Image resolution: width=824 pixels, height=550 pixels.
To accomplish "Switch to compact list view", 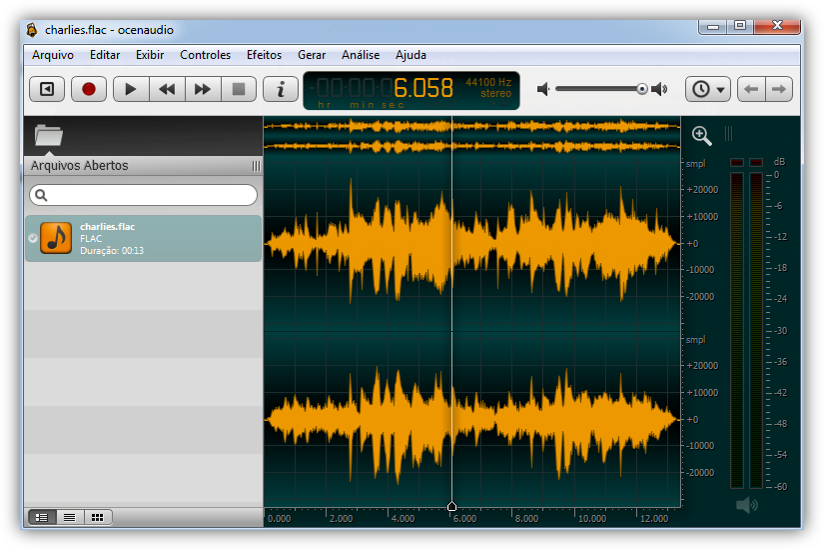I will pyautogui.click(x=69, y=517).
